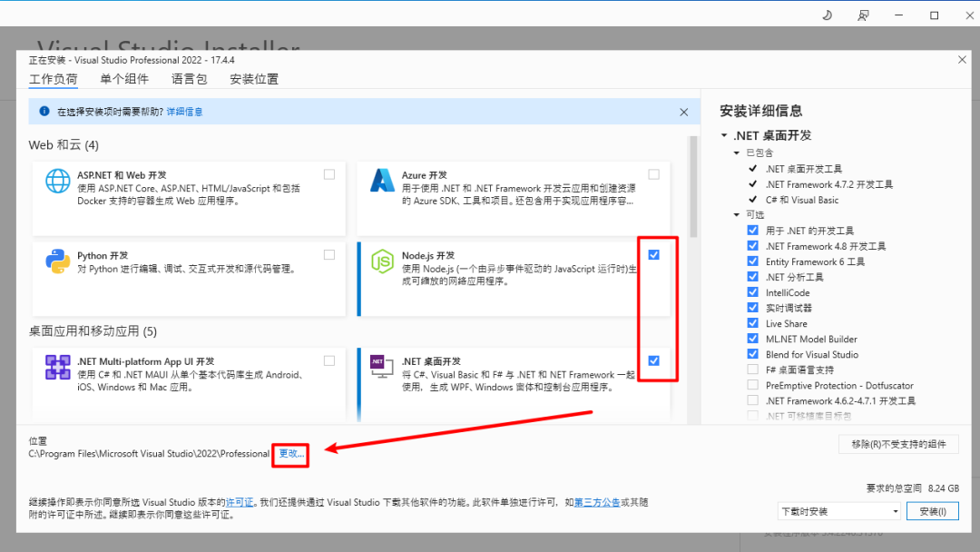
Task: Collapse the .NET 桌面开发 details tree
Action: [x=724, y=135]
